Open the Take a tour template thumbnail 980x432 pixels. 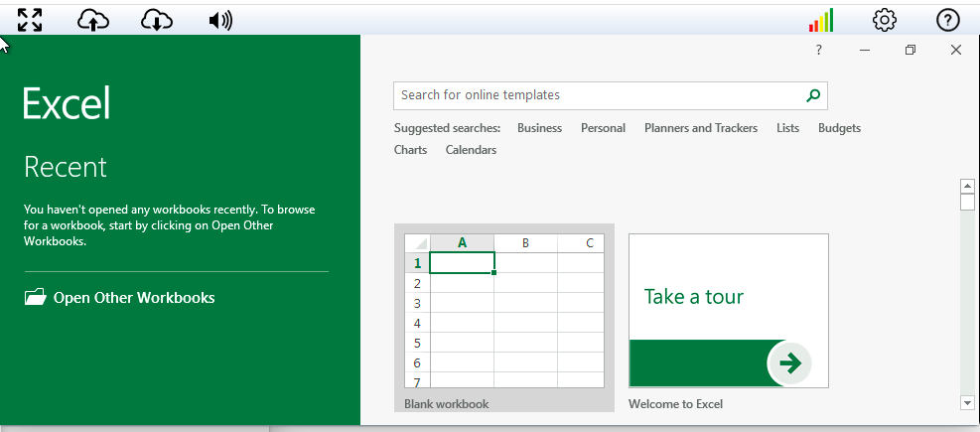[729, 311]
